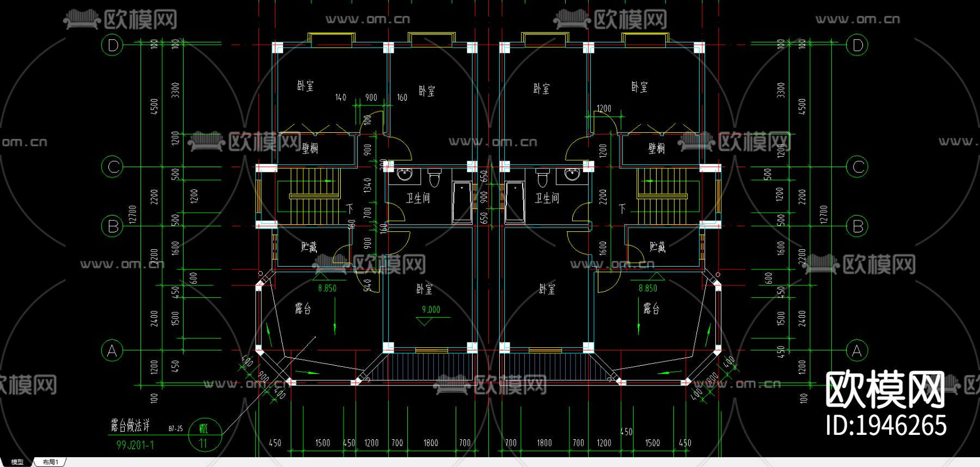Select 12700 overall dimension on left side
The width and height of the screenshot is (980, 467).
click(x=133, y=214)
